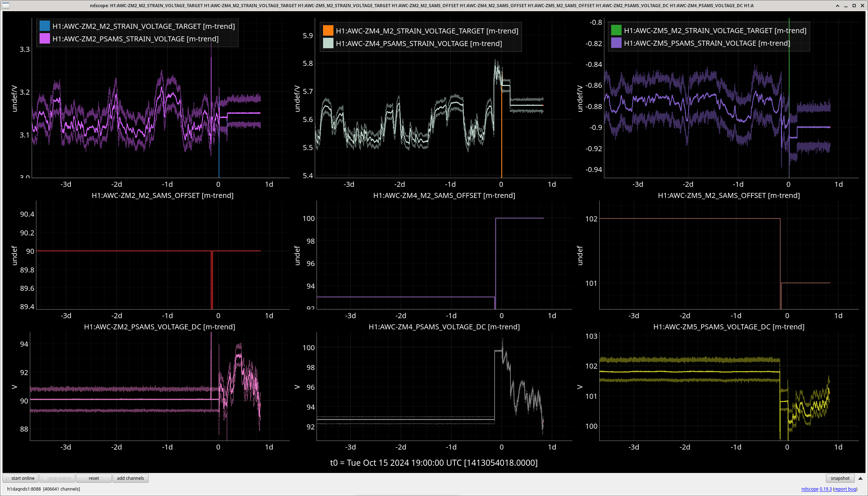This screenshot has height=496, width=868.
Task: Click the H1:AWC-ZM5_M2_SAMS_OFFSET plot title
Action: [729, 195]
